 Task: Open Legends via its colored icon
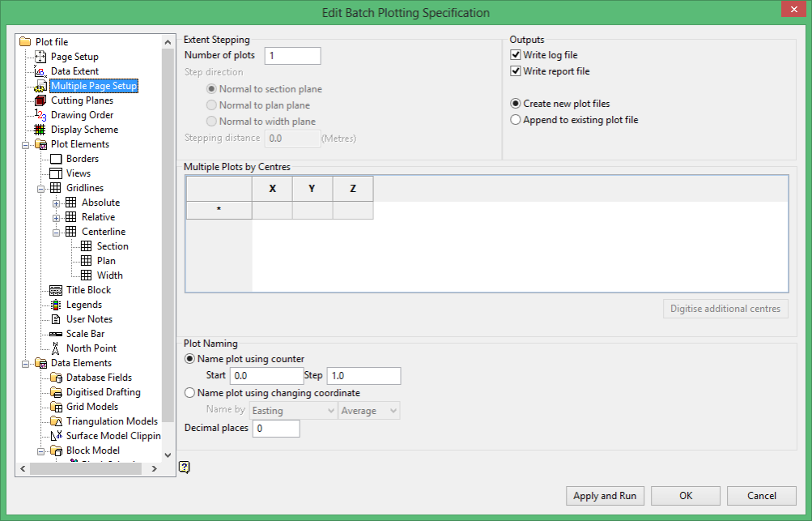point(55,305)
